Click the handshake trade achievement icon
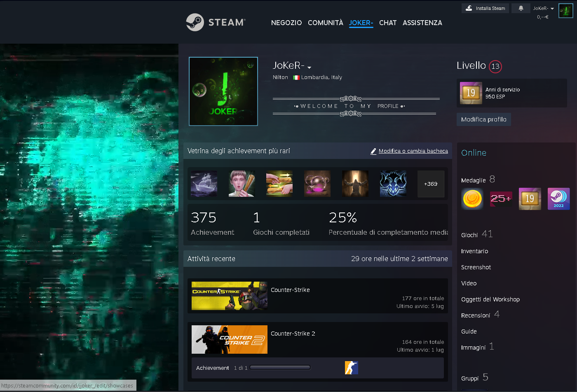 279,184
